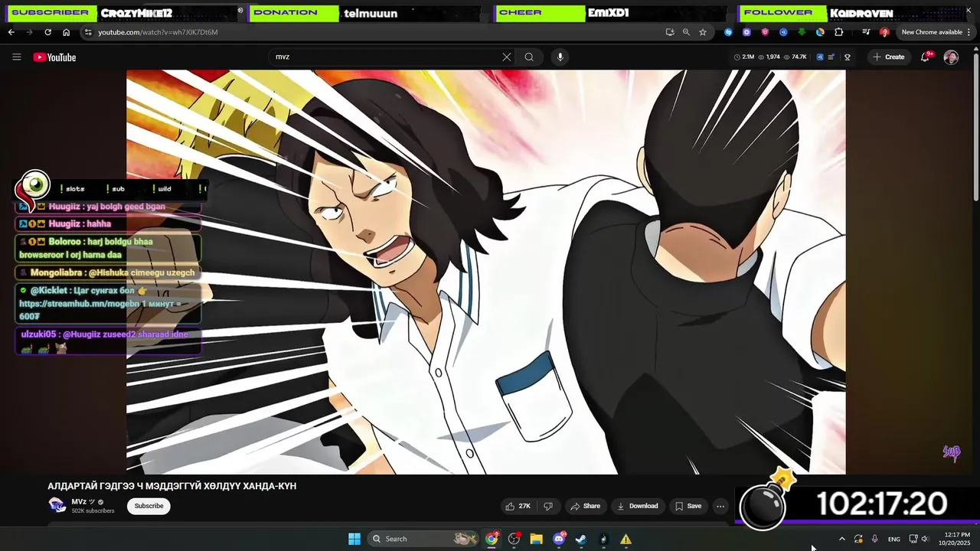980x551 pixels.
Task: View site information icon in address bar
Action: pos(88,32)
